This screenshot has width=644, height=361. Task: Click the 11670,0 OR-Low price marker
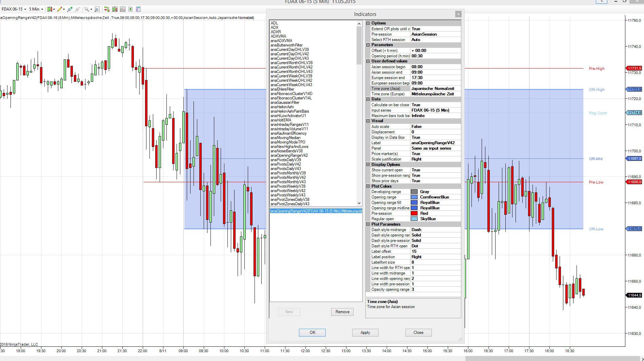click(x=634, y=229)
